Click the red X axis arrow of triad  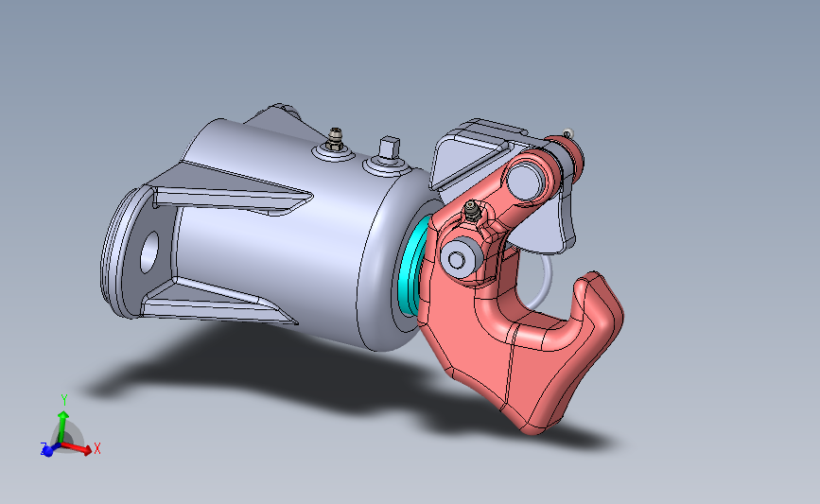pyautogui.click(x=77, y=447)
